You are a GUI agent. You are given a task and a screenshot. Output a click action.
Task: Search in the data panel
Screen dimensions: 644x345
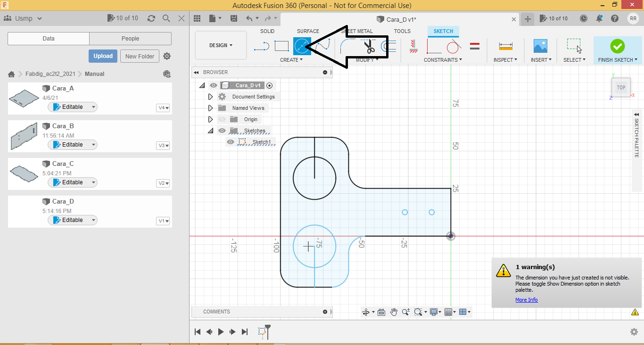[166, 18]
